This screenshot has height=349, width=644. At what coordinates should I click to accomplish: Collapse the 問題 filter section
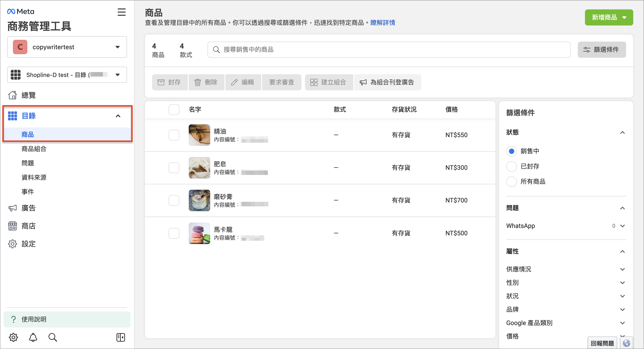click(623, 208)
